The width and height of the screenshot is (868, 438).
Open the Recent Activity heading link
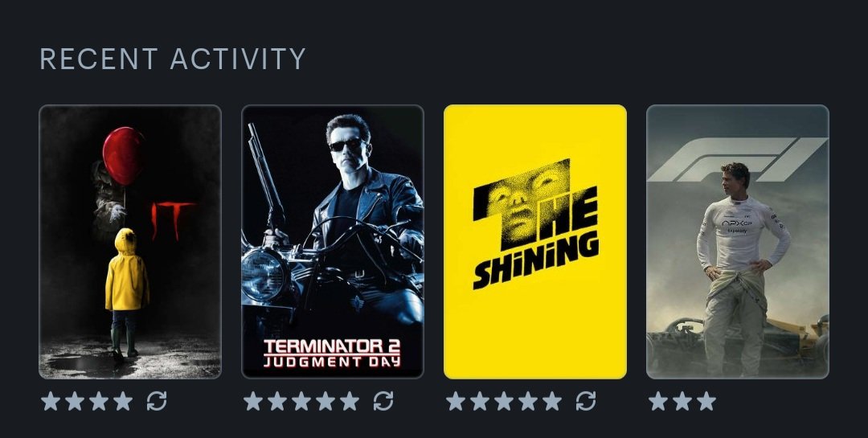tap(173, 59)
